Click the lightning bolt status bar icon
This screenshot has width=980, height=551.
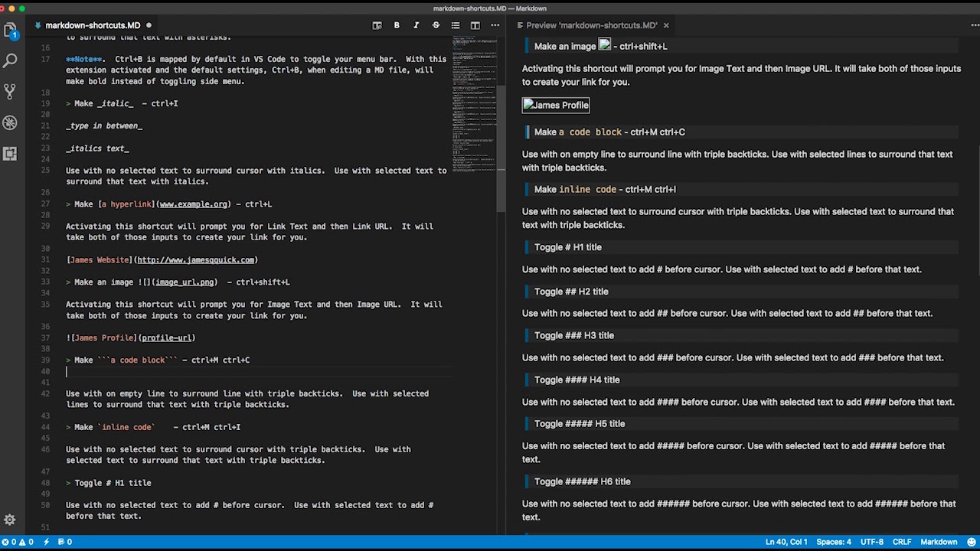click(47, 542)
